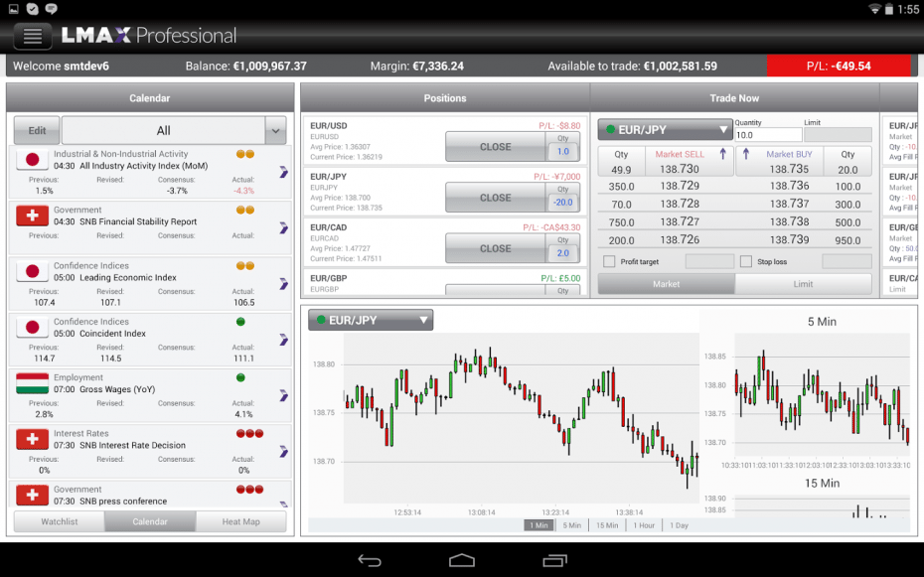924x577 pixels.
Task: Open the EUR/JPY dropdown above the chart
Action: click(x=371, y=320)
